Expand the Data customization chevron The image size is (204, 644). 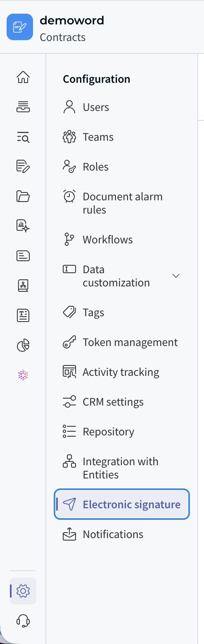pos(176,276)
